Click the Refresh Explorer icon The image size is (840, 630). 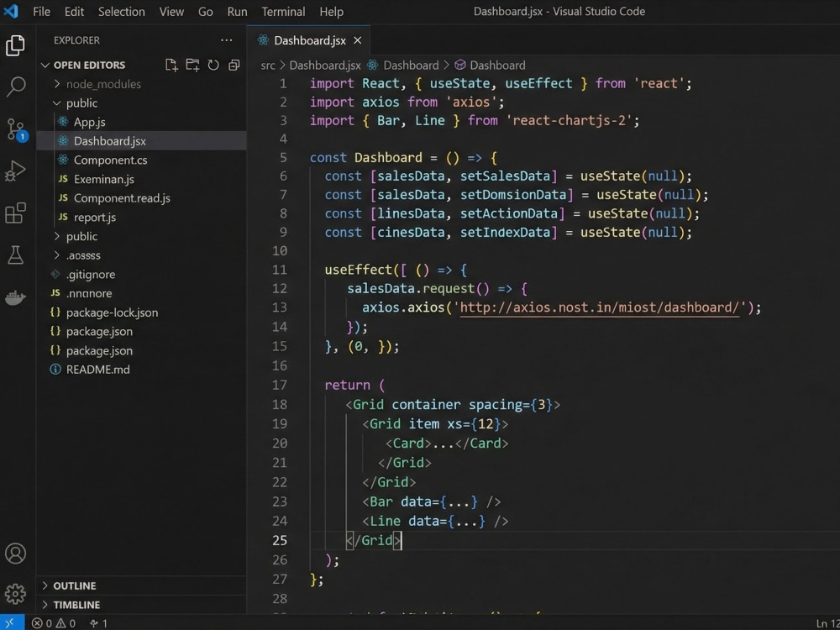point(213,65)
